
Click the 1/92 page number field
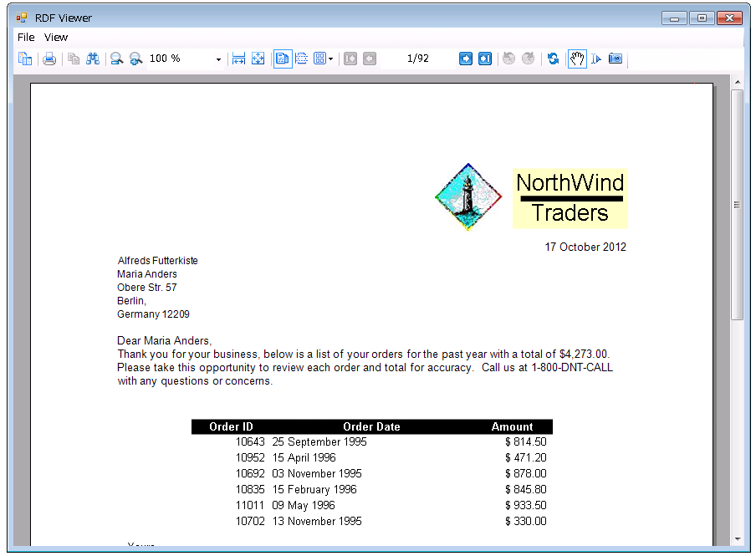pos(417,59)
